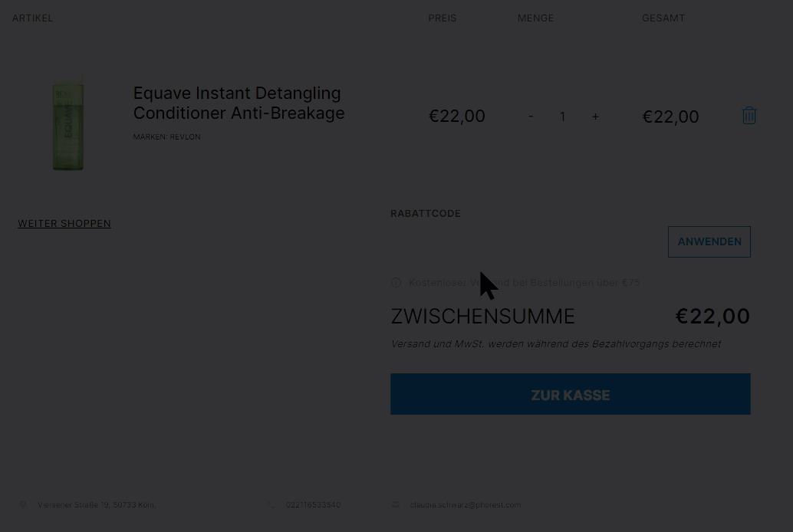The image size is (793, 532).
Task: Click the Marken: Revlon brand label
Action: [167, 137]
